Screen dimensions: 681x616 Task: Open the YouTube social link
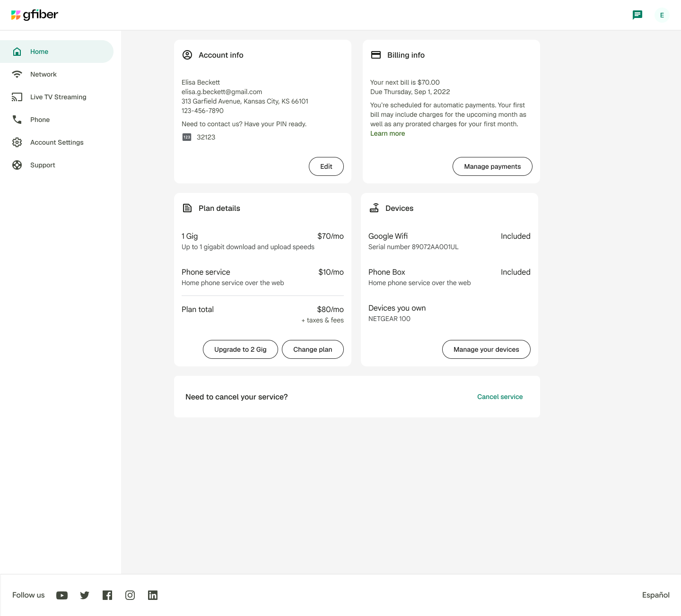coord(62,595)
